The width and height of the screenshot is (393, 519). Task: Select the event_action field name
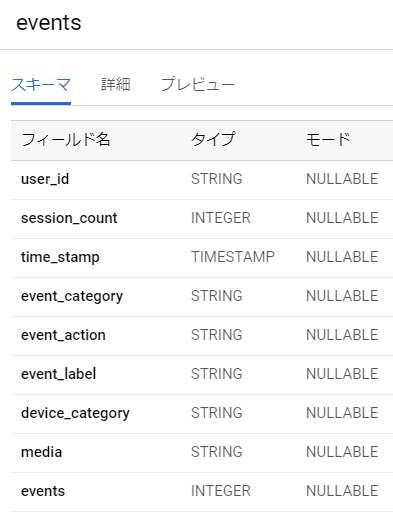[x=63, y=335]
